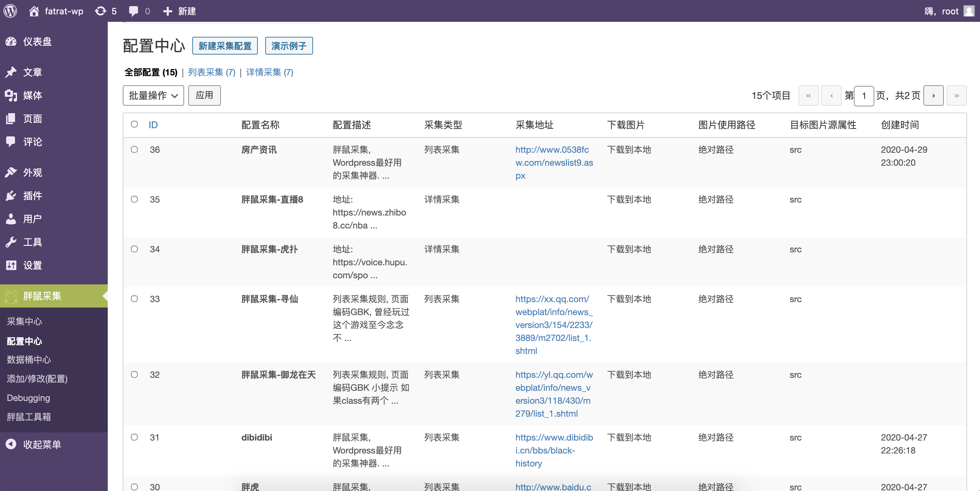Click the 媒体 media icon
Viewport: 980px width, 491px height.
pyautogui.click(x=11, y=95)
